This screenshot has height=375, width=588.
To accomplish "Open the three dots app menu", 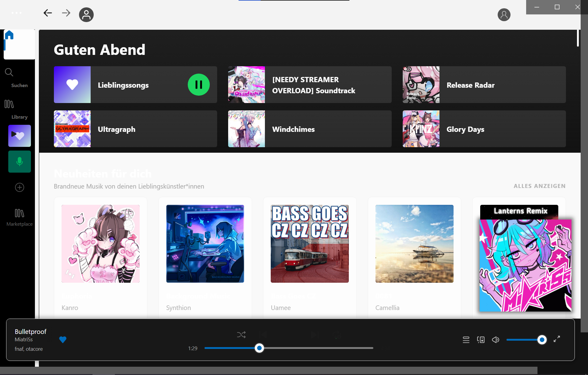I will 17,13.
